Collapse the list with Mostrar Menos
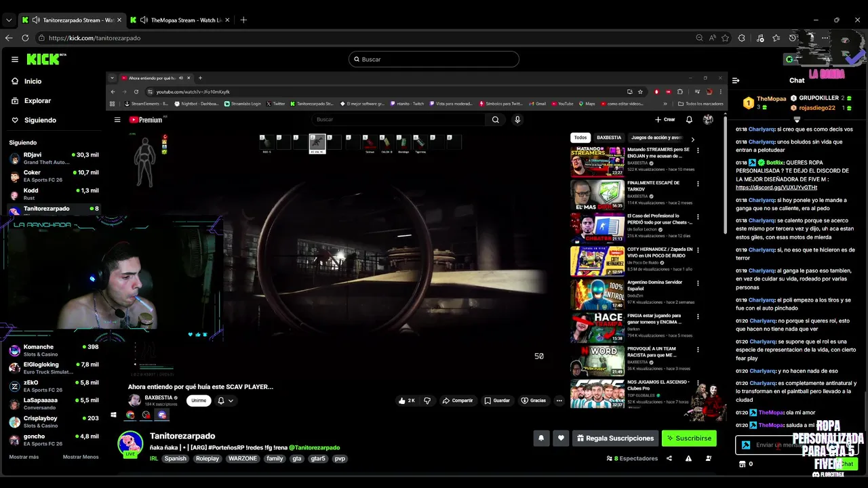Screen dimensions: 868x488 coord(81,457)
